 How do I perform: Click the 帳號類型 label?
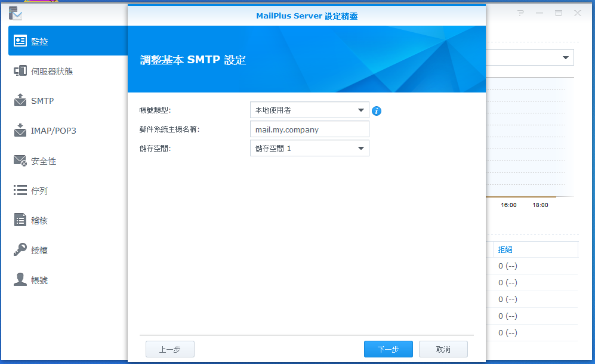155,110
